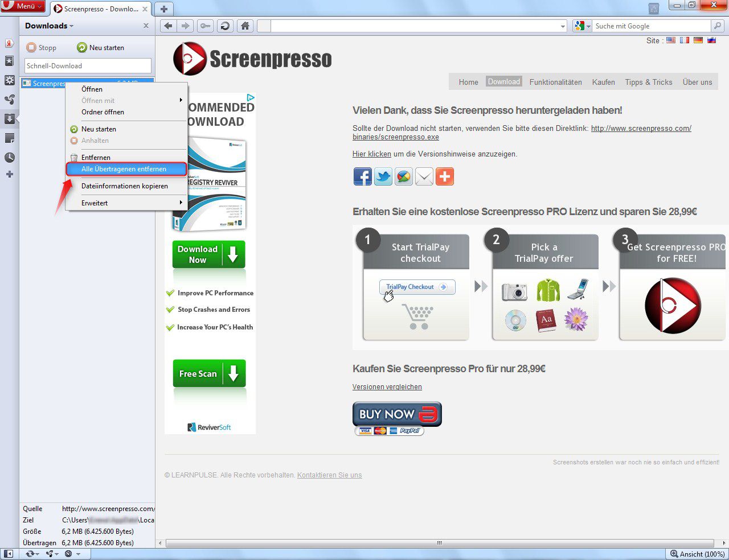Open the Menü menu
729x560 pixels.
(23, 6)
